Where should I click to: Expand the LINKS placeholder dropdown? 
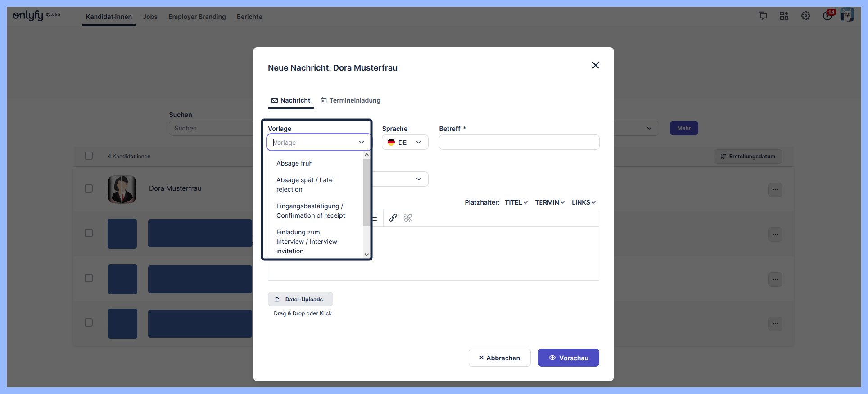tap(583, 202)
